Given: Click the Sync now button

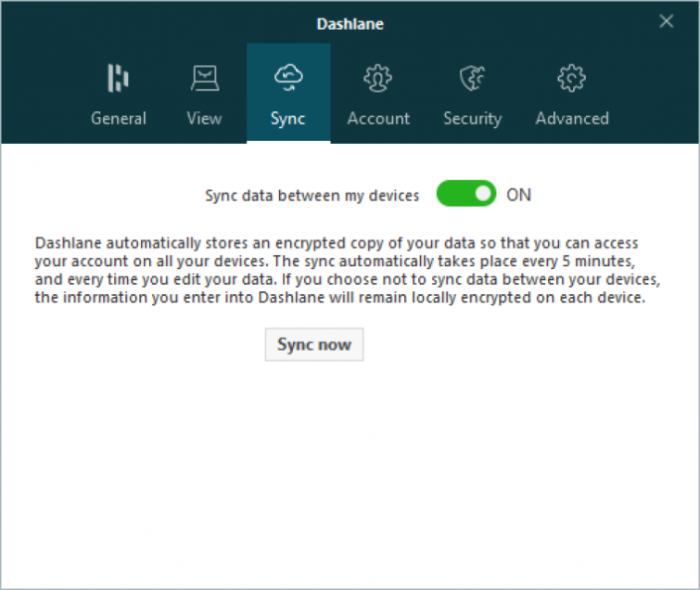Looking at the screenshot, I should point(314,344).
